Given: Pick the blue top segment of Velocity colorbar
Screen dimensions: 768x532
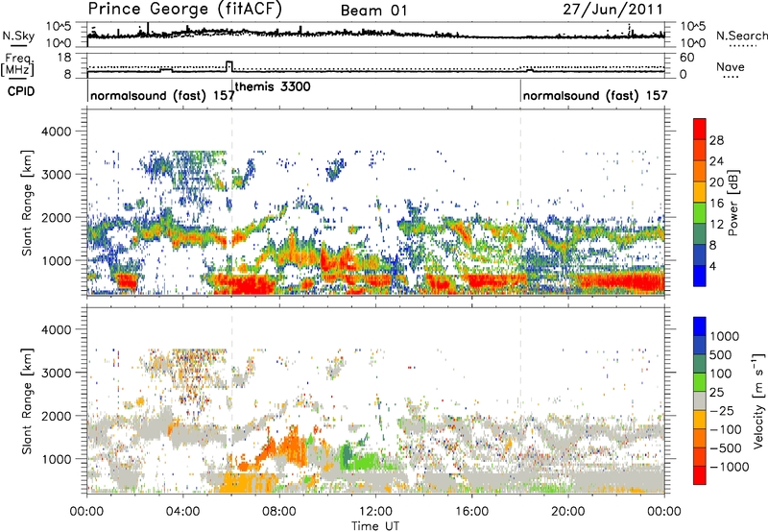Looking at the screenshot, I should pos(700,326).
